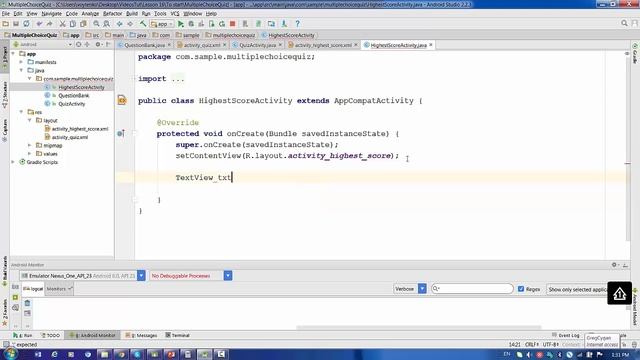The height and width of the screenshot is (360, 640).
Task: Open the Emulator Nexus_One_API_23 device dropdown
Action: (141, 276)
